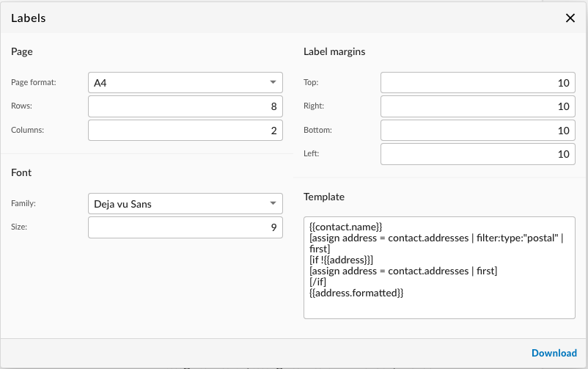Click the "Font" section heading
This screenshot has height=369, width=588.
(21, 172)
